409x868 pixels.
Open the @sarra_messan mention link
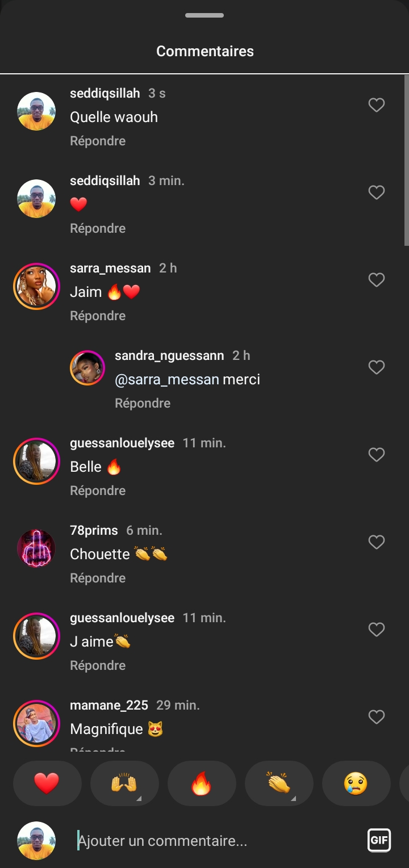coord(167,379)
